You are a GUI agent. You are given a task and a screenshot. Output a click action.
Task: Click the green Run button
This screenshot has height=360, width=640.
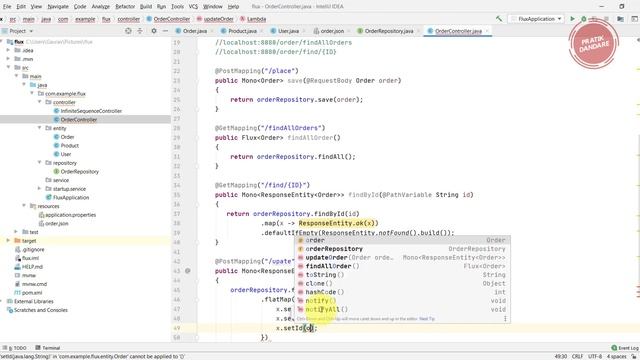pyautogui.click(x=572, y=19)
